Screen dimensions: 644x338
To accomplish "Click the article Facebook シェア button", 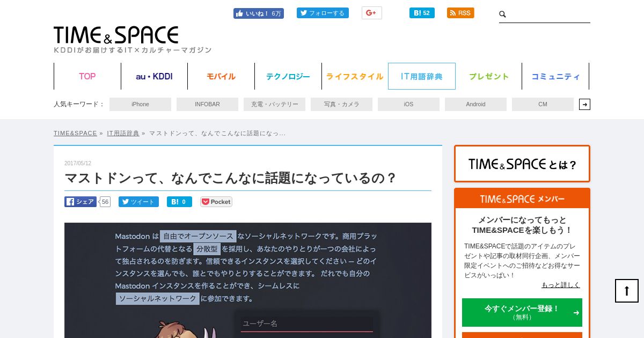I will pyautogui.click(x=80, y=202).
